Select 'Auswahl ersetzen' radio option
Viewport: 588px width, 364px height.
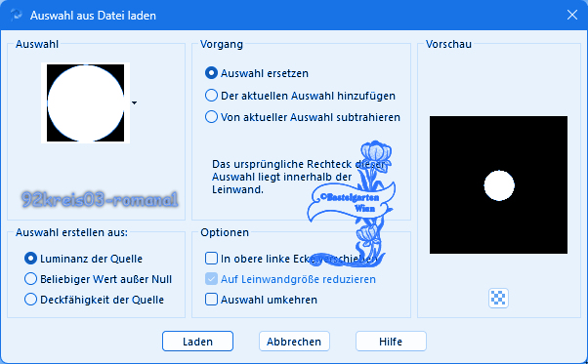pyautogui.click(x=211, y=73)
